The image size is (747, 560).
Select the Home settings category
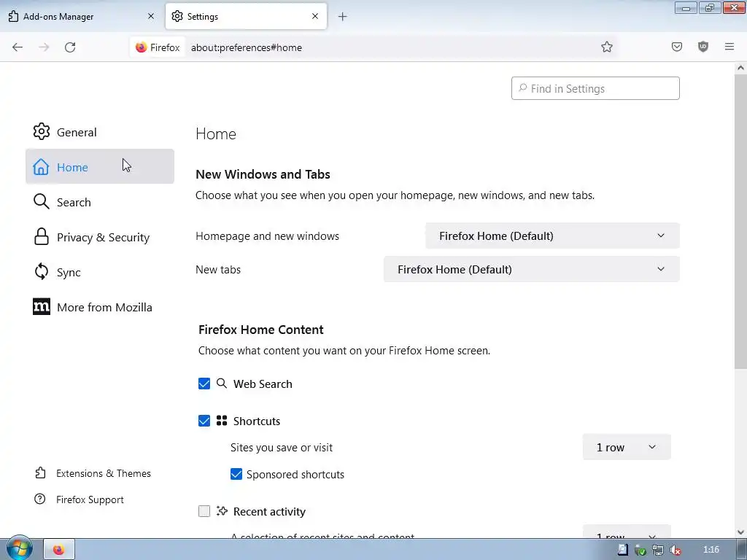pyautogui.click(x=99, y=167)
